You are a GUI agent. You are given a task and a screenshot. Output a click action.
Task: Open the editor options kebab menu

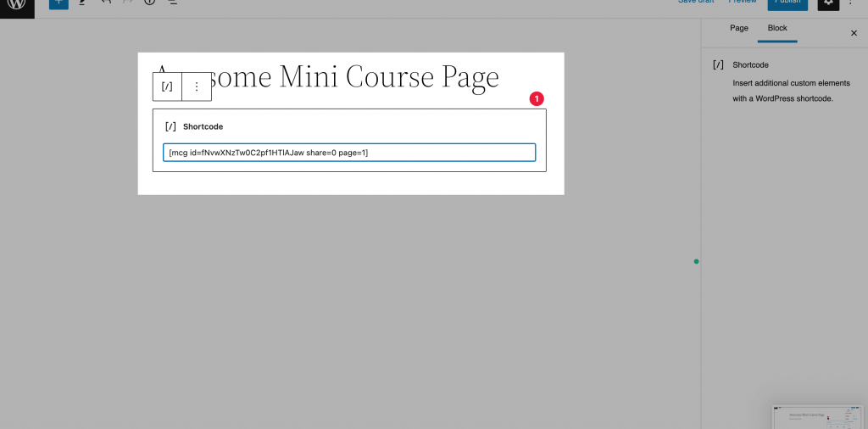point(851,4)
